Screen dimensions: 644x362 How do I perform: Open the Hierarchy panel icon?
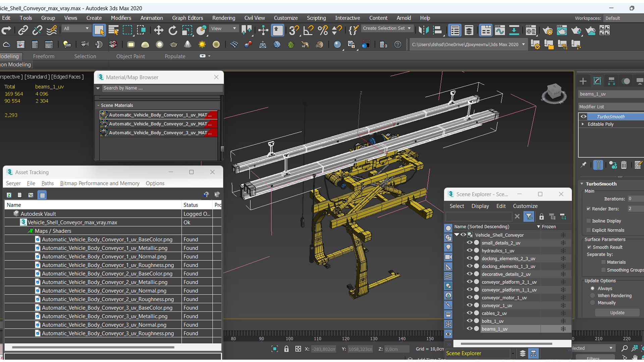[x=611, y=81]
